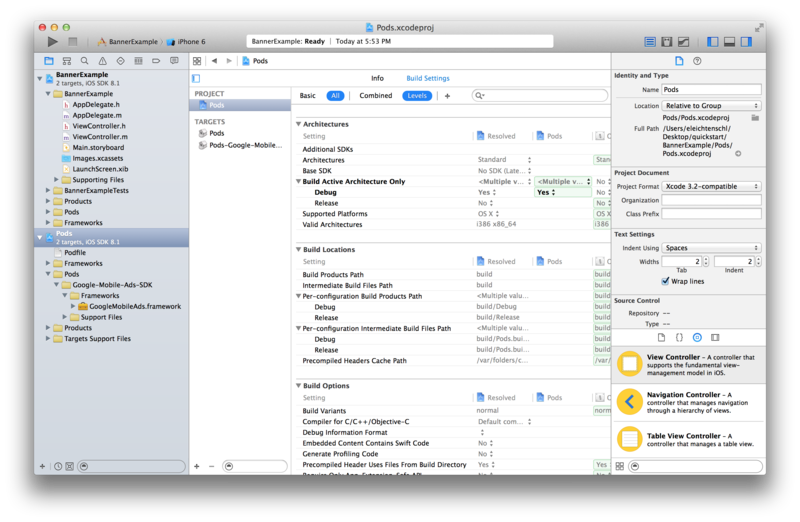
Task: Show the issue navigator warning icon
Action: pos(103,61)
